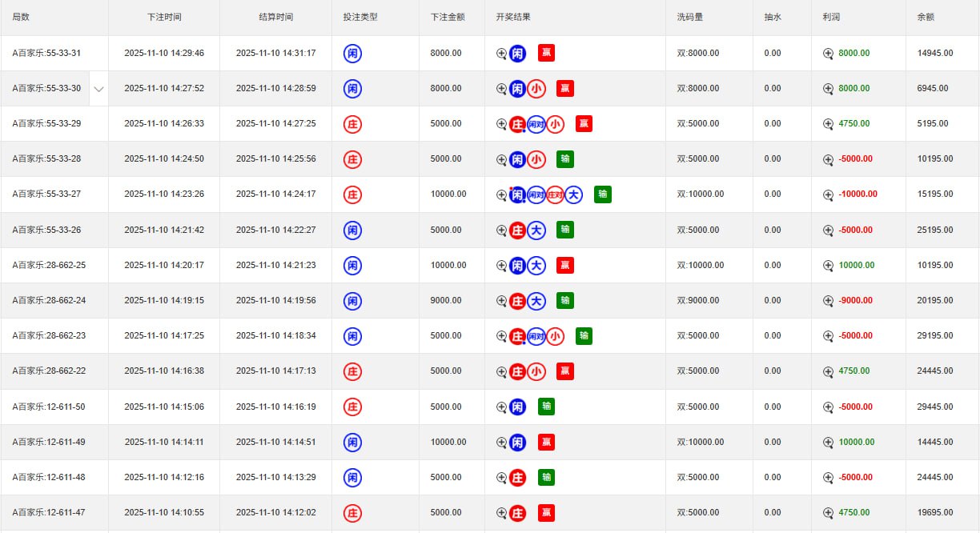Click the round name A百家乐:28-662-24
This screenshot has width=980, height=533.
49,301
